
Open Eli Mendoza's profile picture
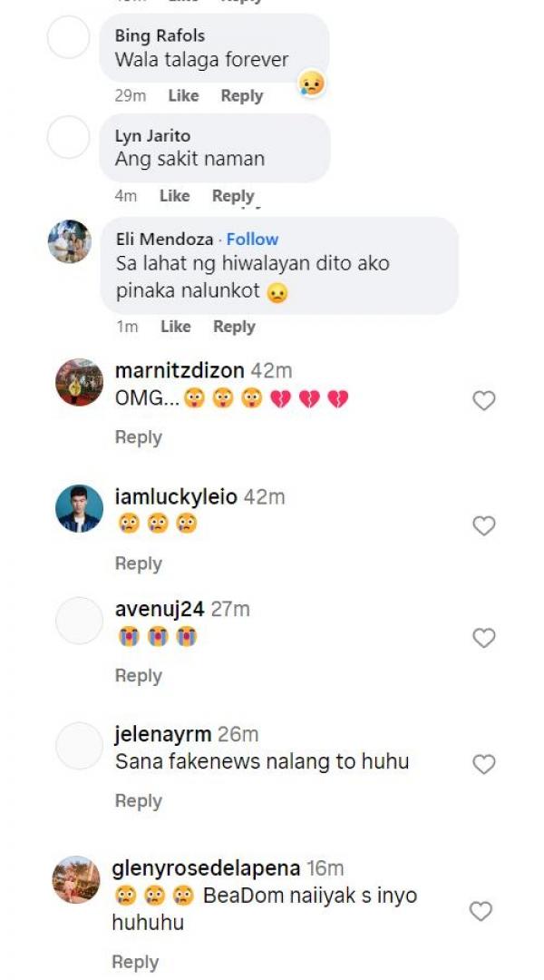tap(69, 241)
